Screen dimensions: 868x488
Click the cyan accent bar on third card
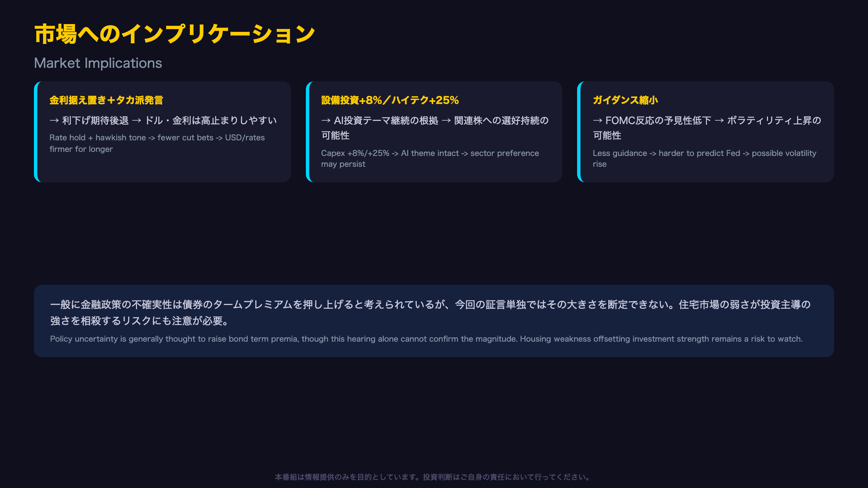click(579, 132)
